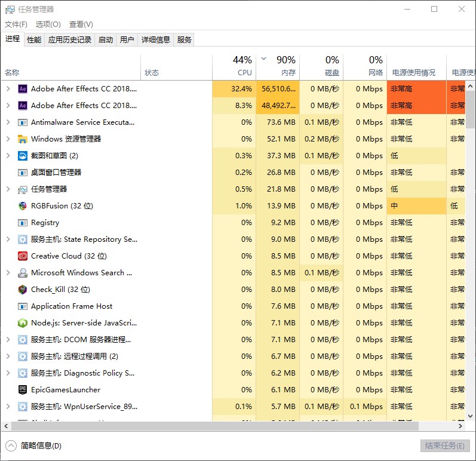Sort processes by the 名称 column header
The height and width of the screenshot is (461, 476).
coord(70,67)
